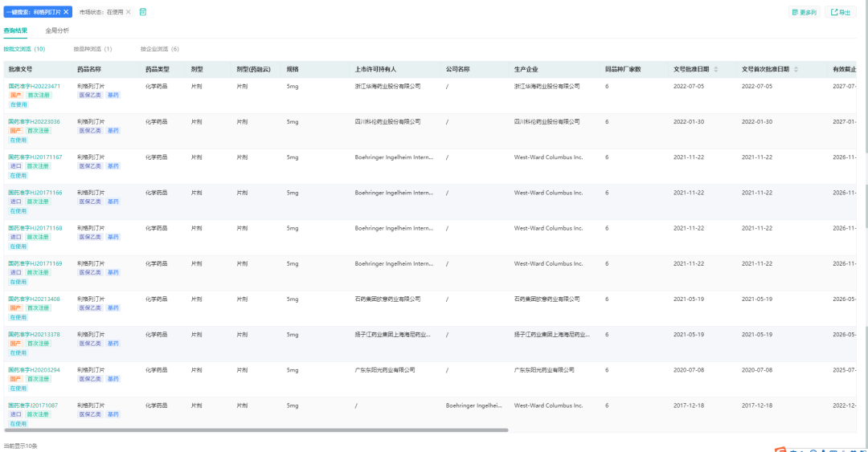Click the 2022-07-05 approval date in first row
The image size is (868, 452).
(x=689, y=87)
